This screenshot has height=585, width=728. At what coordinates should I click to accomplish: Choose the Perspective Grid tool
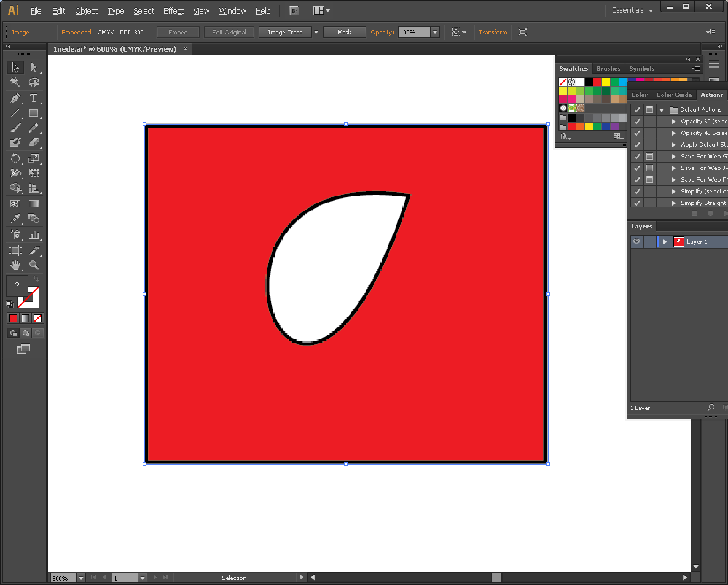click(34, 188)
